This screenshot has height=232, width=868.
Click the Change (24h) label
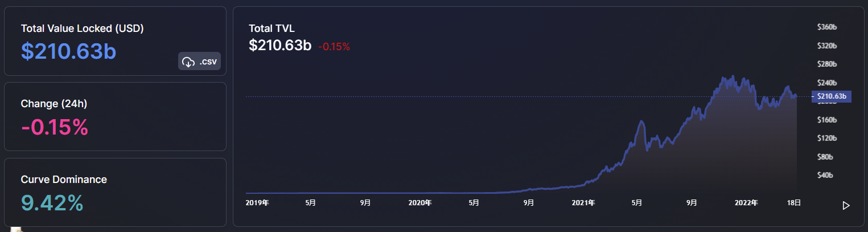coord(54,104)
